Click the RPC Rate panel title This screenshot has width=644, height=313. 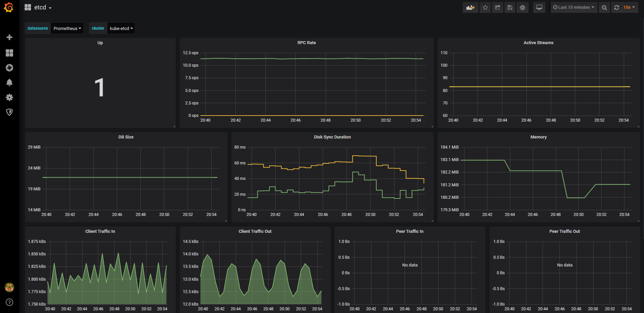(x=307, y=43)
